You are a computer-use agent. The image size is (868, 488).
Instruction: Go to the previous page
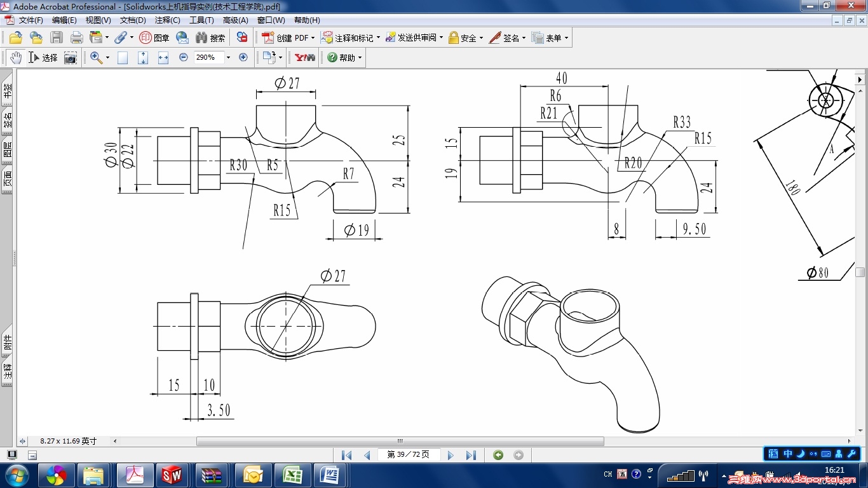367,455
